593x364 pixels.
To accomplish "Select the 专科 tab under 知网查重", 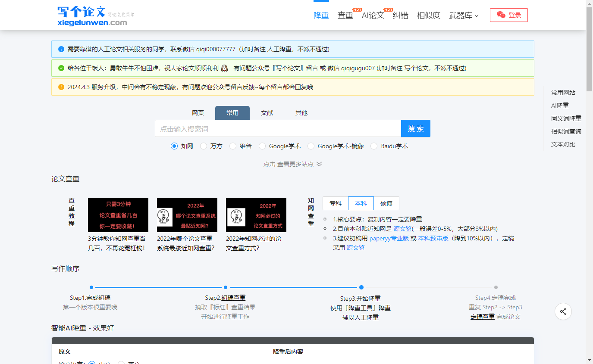I will (x=336, y=203).
